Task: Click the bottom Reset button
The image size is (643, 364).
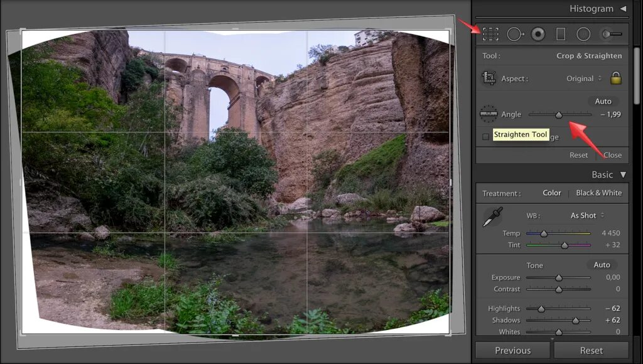Action: coord(592,350)
